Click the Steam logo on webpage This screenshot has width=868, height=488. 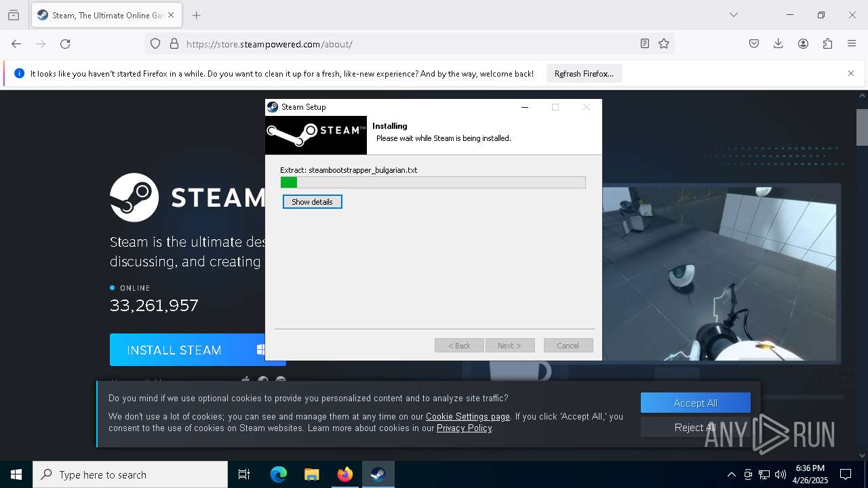click(x=187, y=197)
